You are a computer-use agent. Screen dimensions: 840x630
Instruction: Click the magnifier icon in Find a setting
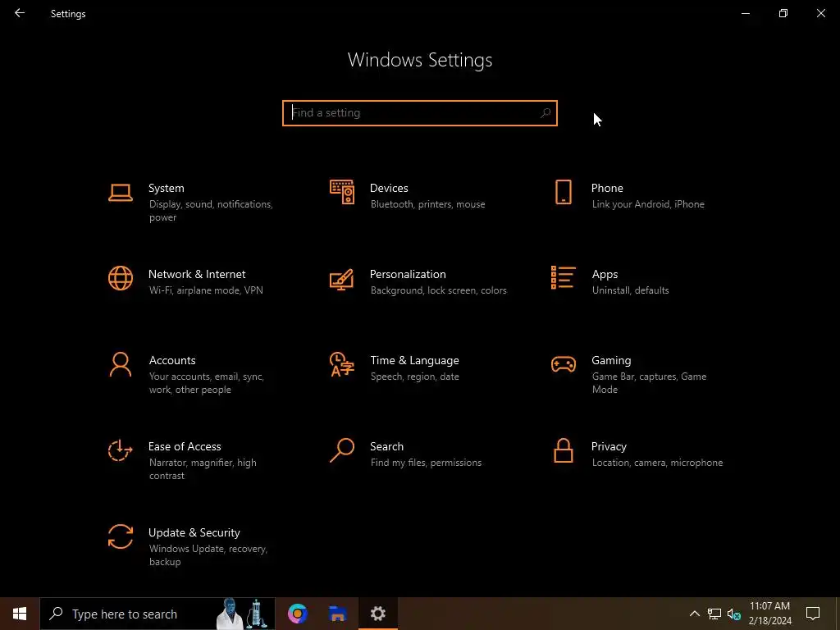(x=546, y=113)
